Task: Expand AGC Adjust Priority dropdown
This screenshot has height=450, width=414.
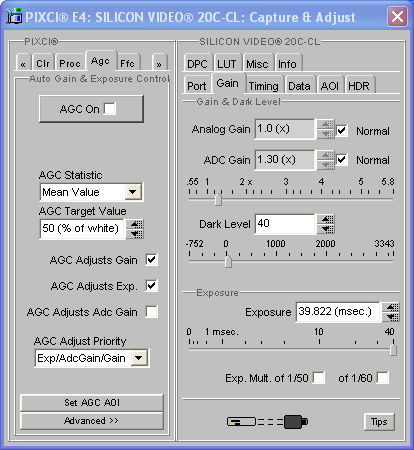Action: coord(139,358)
